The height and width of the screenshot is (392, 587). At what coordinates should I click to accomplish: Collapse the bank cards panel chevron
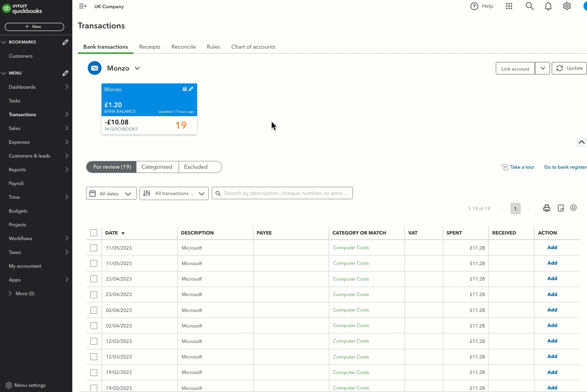click(581, 142)
